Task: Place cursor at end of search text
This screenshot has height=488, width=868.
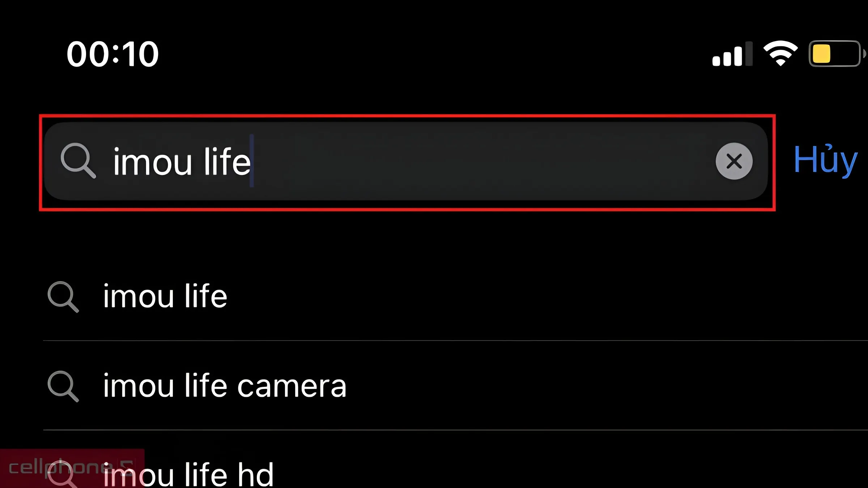Action: (252, 162)
